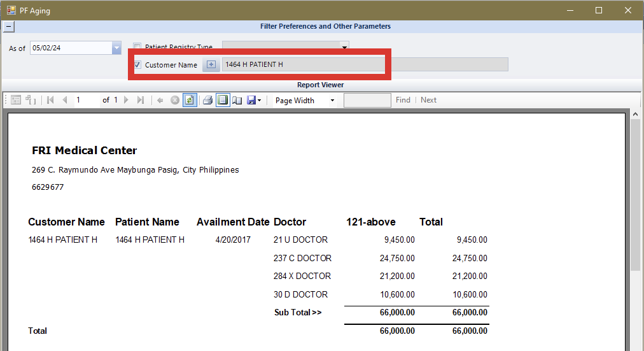Open the As of date dropdown
This screenshot has height=351, width=644.
(116, 48)
